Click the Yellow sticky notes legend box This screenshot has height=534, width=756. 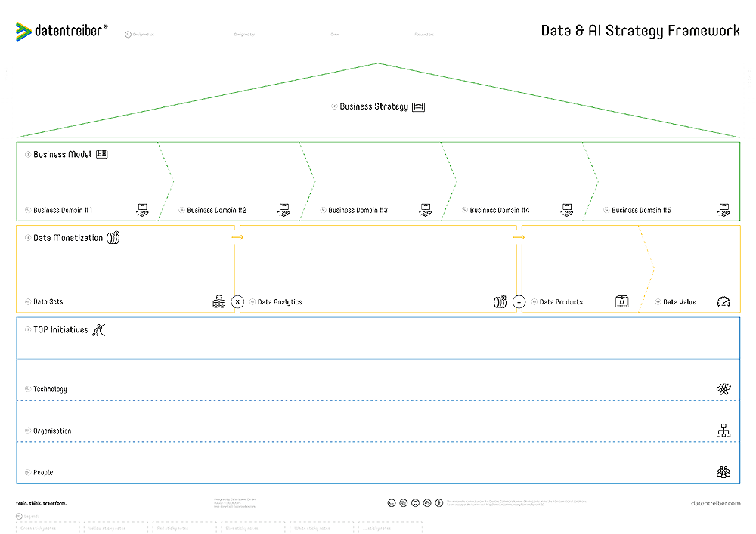pyautogui.click(x=116, y=528)
